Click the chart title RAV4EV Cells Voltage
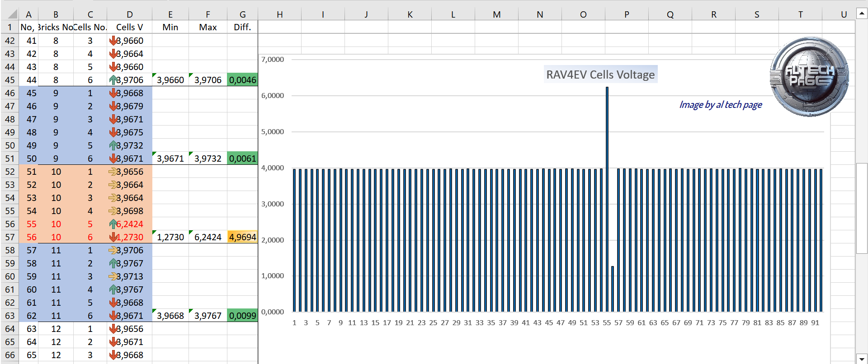 click(x=600, y=75)
